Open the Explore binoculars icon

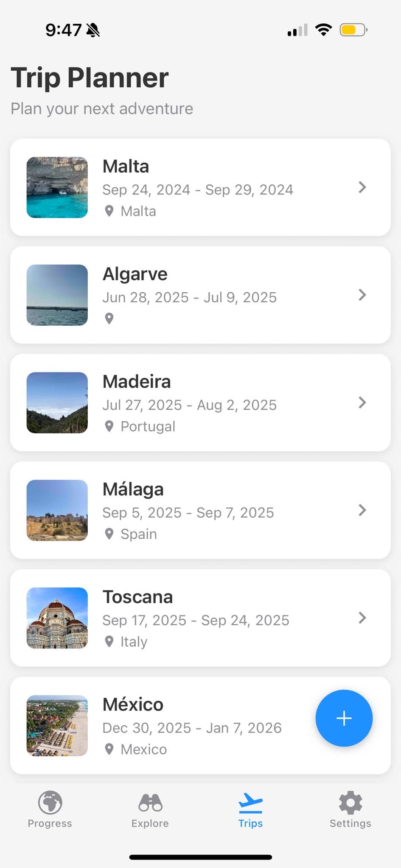pyautogui.click(x=150, y=802)
